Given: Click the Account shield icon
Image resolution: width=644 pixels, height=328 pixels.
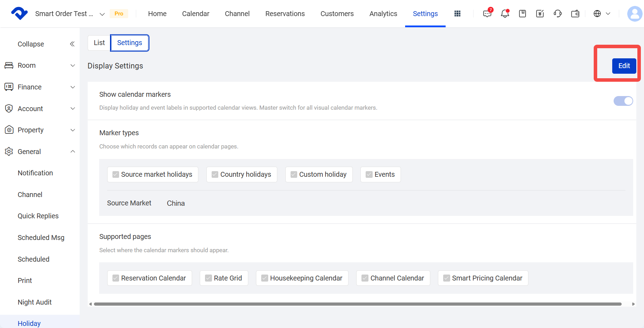Looking at the screenshot, I should 9,108.
